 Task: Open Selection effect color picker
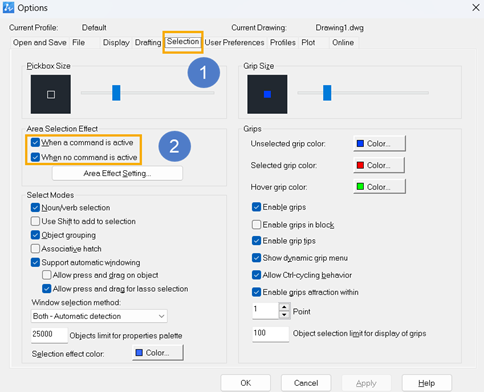tap(158, 353)
